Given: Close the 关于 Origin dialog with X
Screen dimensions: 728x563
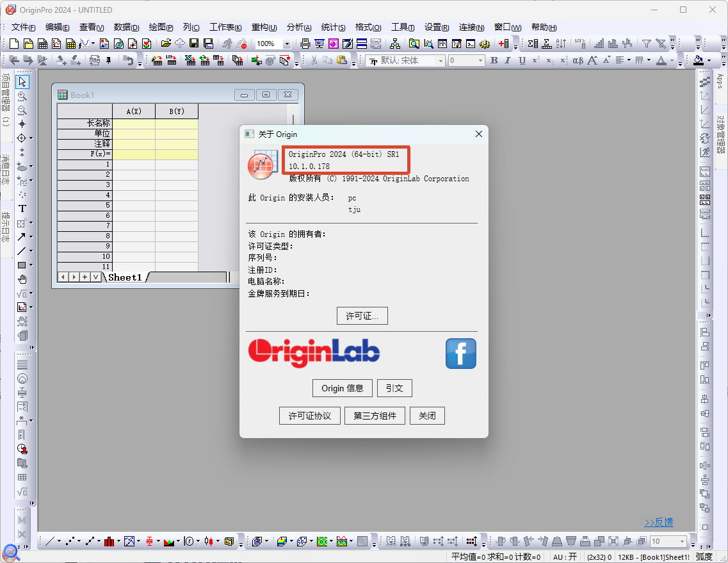Looking at the screenshot, I should point(479,134).
